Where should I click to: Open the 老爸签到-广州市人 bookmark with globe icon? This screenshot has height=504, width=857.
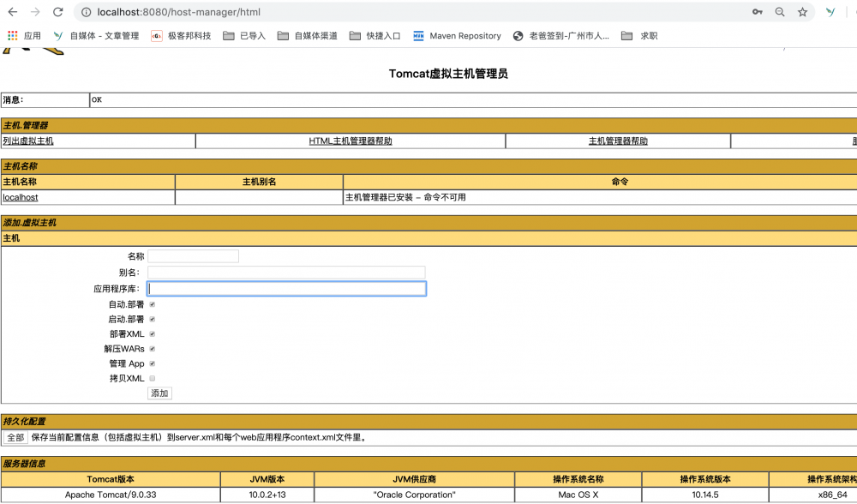point(518,36)
